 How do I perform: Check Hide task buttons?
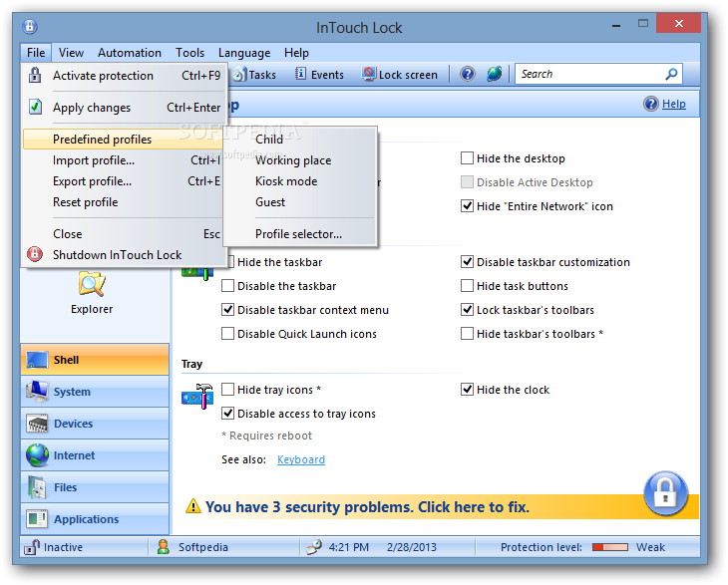467,286
